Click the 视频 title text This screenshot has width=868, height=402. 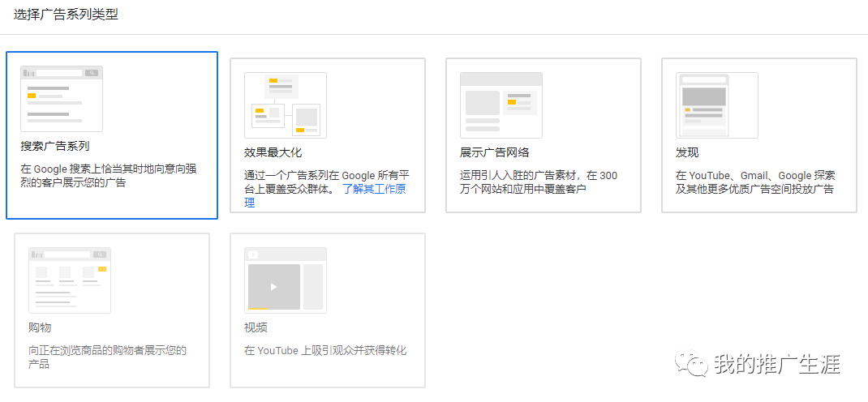click(x=256, y=328)
